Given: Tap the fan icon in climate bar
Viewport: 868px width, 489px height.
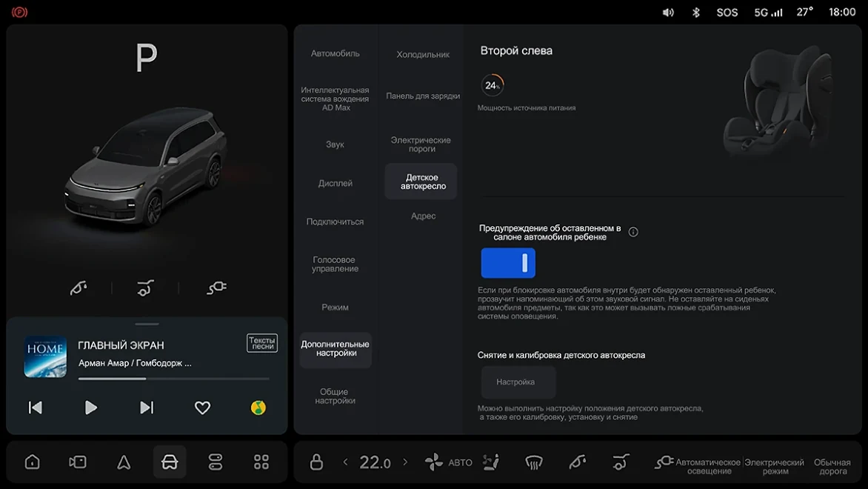Looking at the screenshot, I should (434, 462).
